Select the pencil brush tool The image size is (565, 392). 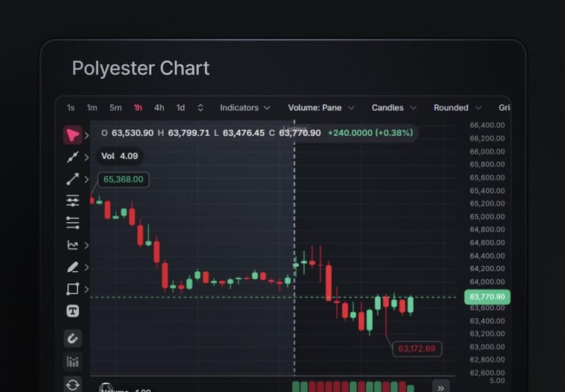click(x=73, y=267)
